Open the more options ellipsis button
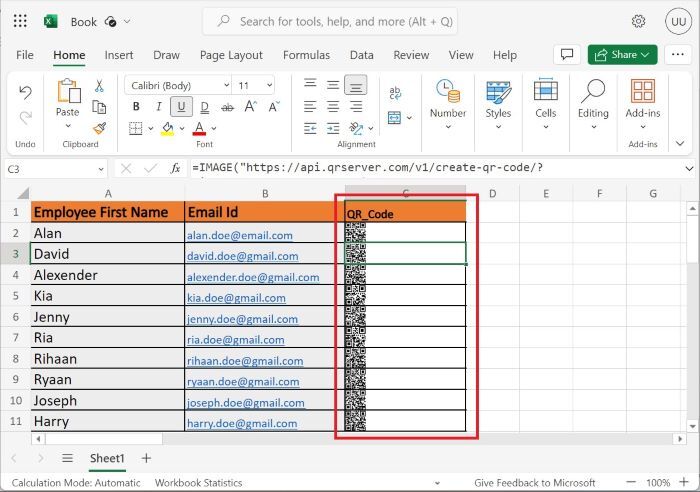 678,54
